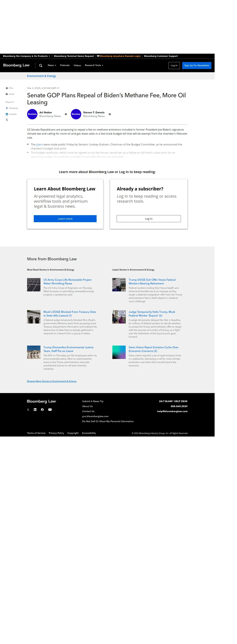Open Bloomberg Terminal Demo Request link
Image resolution: width=237 pixels, height=644 pixels.
click(x=74, y=56)
